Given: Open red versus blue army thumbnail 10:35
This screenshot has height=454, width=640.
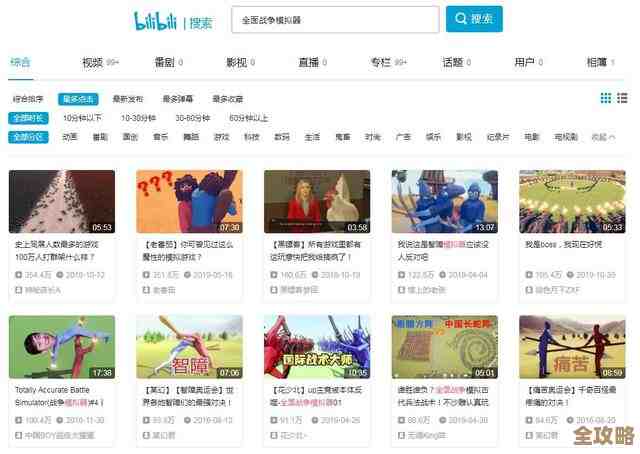Looking at the screenshot, I should coord(317,347).
